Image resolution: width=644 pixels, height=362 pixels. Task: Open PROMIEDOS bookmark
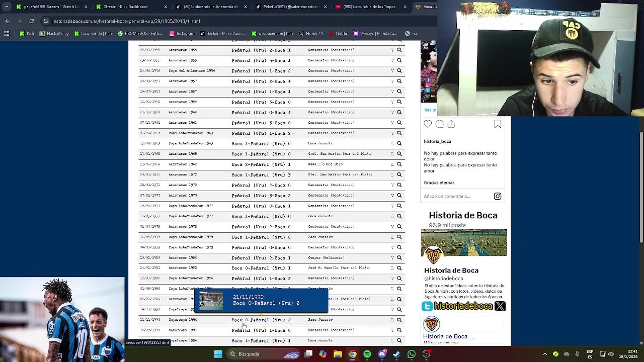point(140,34)
